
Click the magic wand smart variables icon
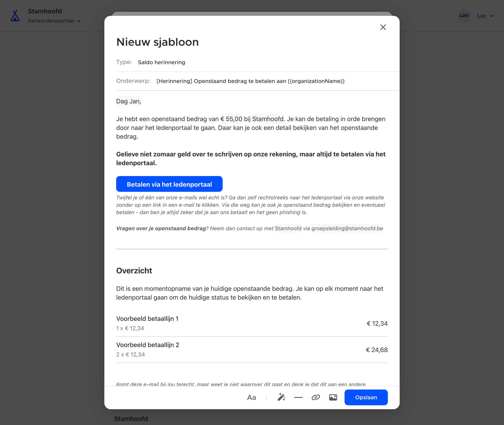click(x=281, y=397)
